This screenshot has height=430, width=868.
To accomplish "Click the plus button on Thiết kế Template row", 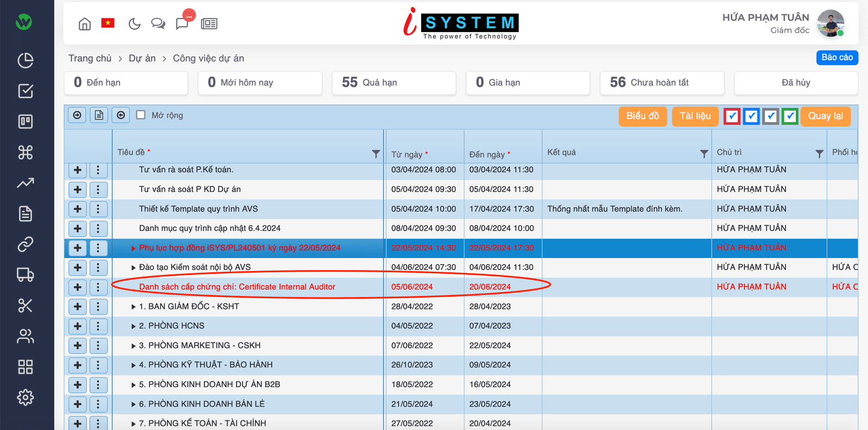I will (x=78, y=209).
